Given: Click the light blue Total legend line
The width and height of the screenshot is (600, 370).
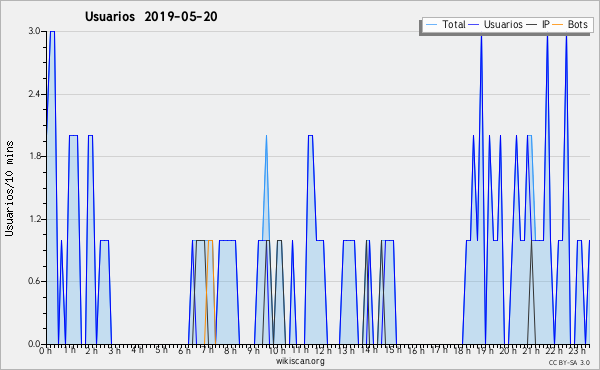Looking at the screenshot, I should point(431,24).
